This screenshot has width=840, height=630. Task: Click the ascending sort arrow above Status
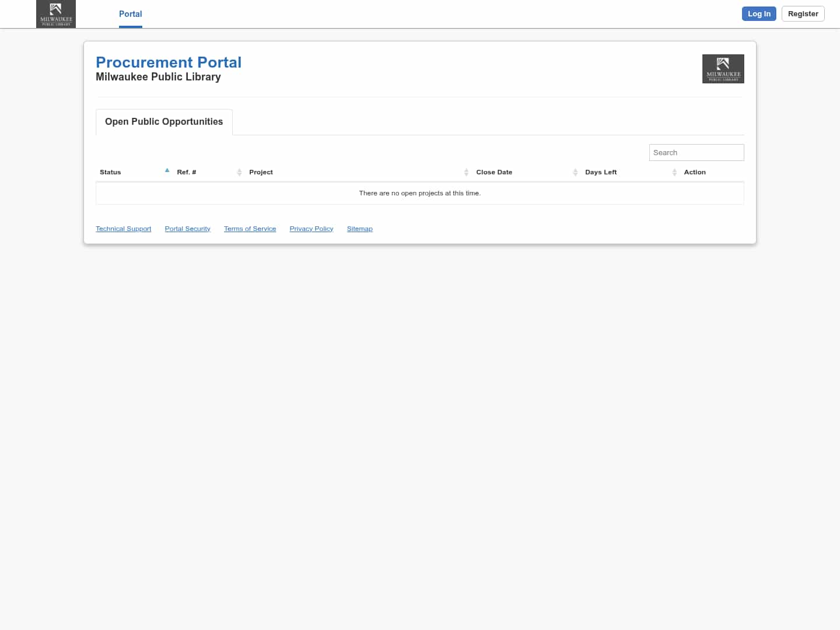tap(167, 170)
